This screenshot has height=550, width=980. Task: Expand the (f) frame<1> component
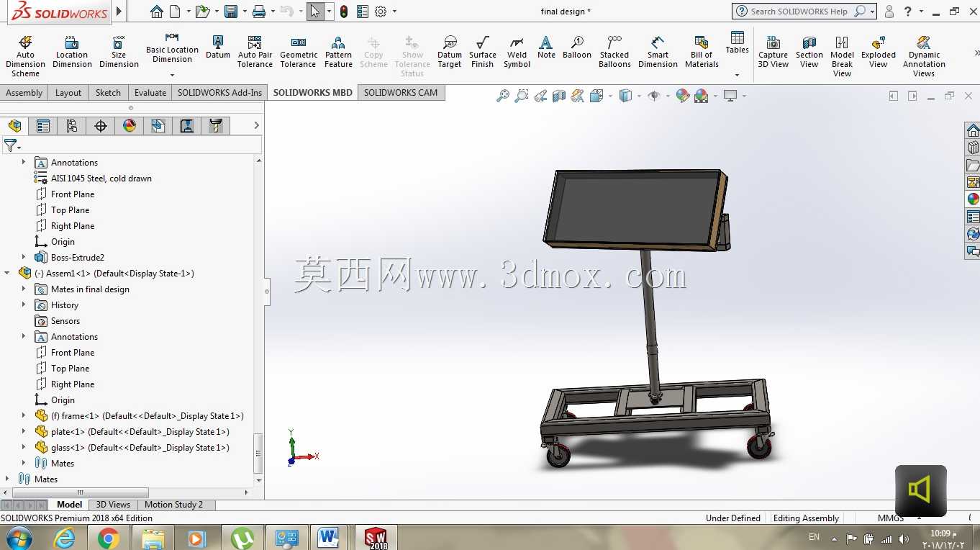(24, 416)
